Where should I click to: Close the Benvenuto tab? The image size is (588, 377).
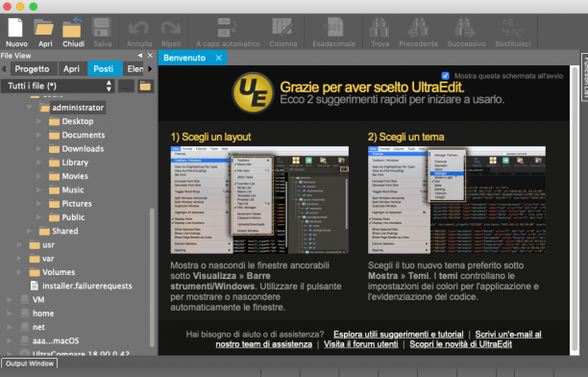pos(219,58)
